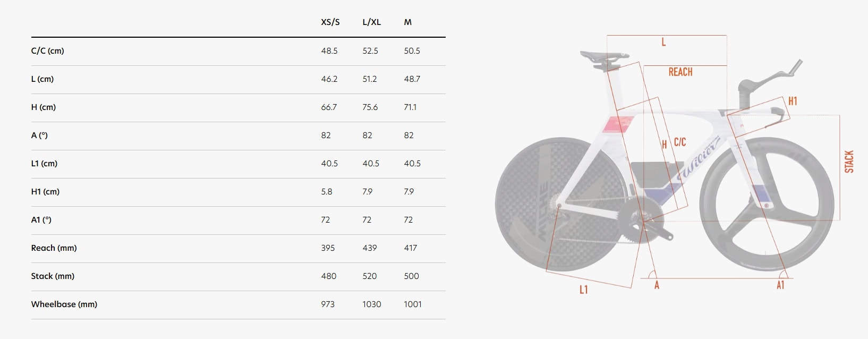Click the 66.7 value in H row
Viewport: 868px width, 339px height.
click(329, 107)
